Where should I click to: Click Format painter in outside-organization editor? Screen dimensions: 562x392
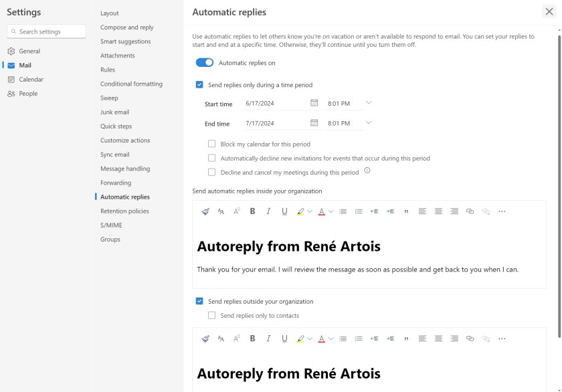205,338
